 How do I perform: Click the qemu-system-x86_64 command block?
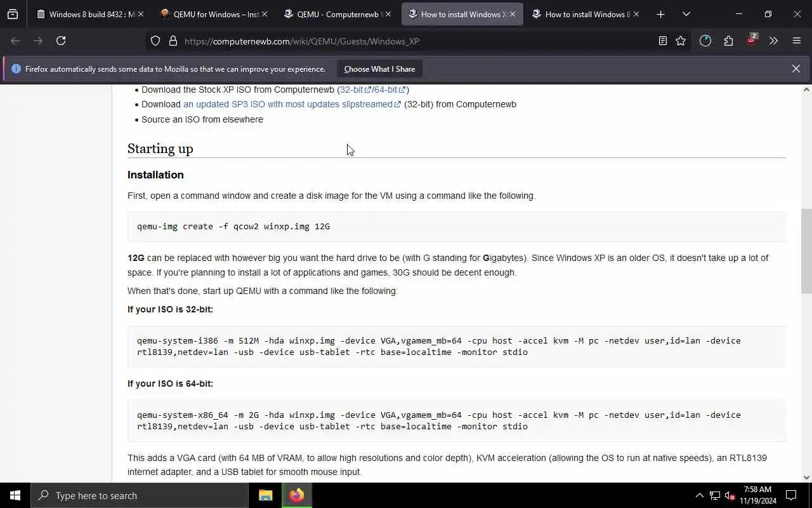456,421
